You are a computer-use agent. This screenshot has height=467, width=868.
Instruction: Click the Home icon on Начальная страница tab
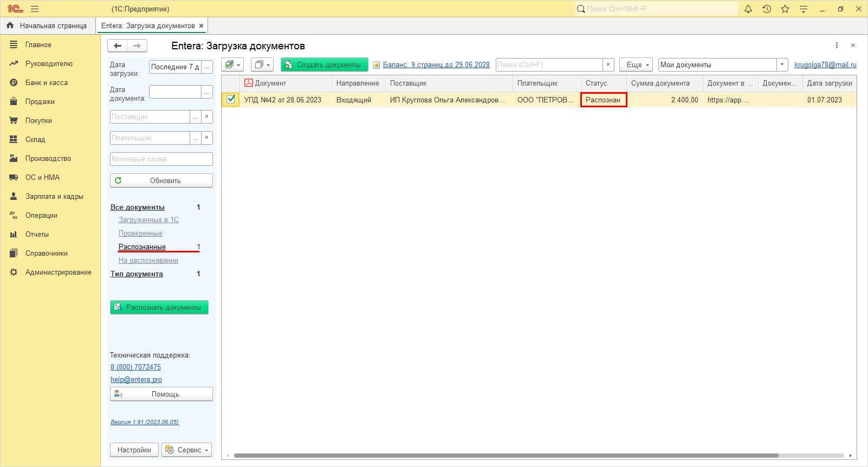10,25
